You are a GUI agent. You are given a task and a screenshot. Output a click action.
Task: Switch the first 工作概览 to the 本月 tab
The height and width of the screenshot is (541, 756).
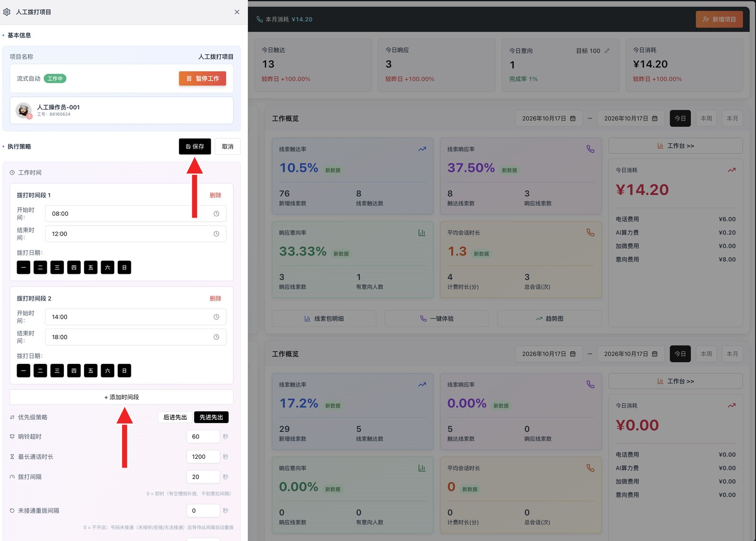[x=732, y=118]
